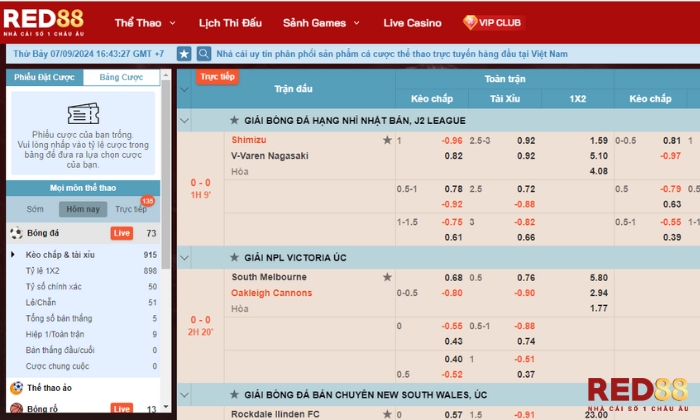Click the search magnifier icon

[204, 54]
